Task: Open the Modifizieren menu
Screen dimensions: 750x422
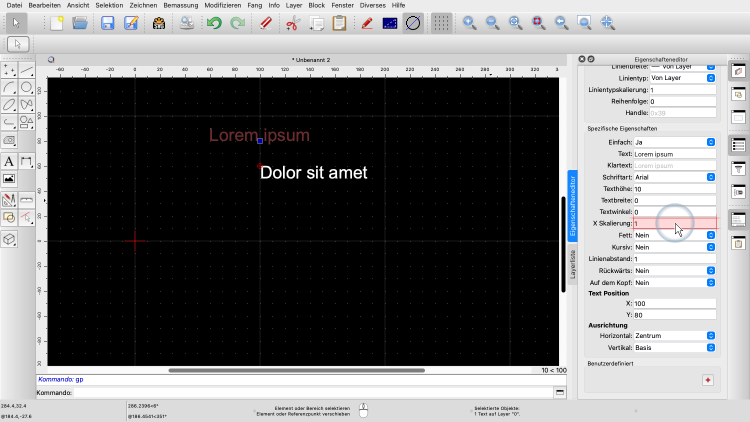Action: 222,5
